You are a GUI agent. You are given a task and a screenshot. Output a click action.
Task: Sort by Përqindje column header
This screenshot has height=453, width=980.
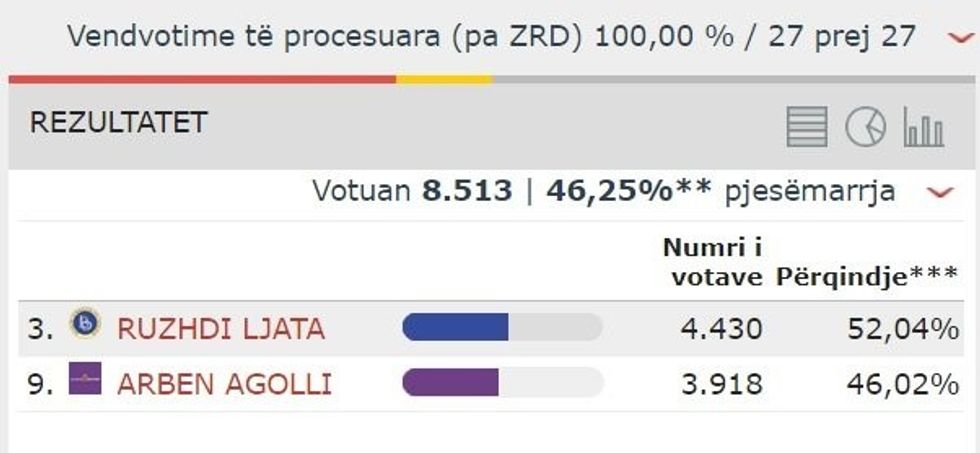(x=867, y=277)
